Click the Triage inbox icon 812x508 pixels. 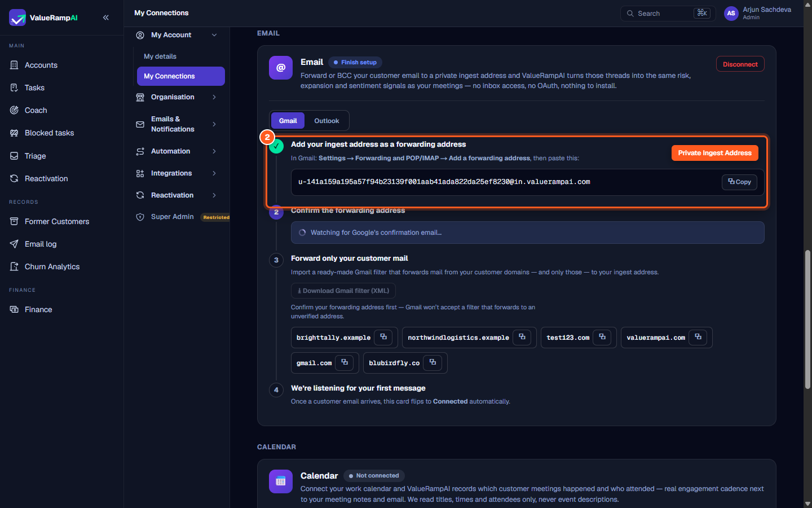click(x=14, y=156)
